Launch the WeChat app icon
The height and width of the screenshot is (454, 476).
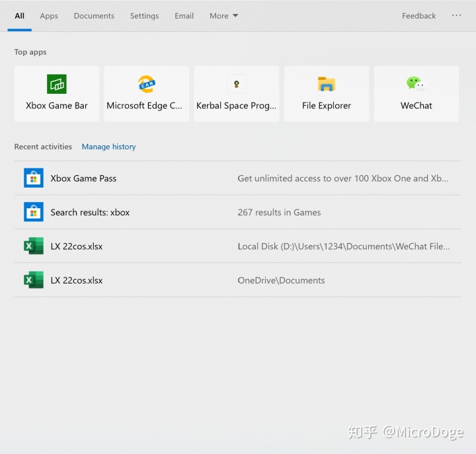[416, 84]
